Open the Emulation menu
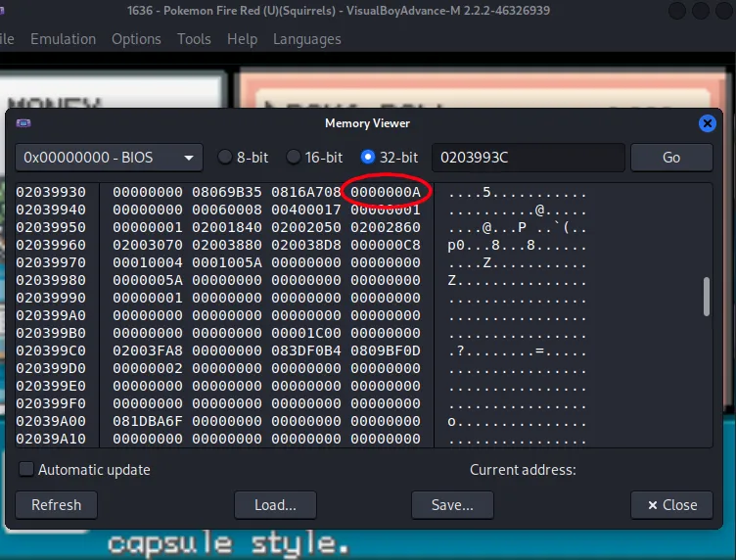Image resolution: width=736 pixels, height=560 pixels. point(63,39)
